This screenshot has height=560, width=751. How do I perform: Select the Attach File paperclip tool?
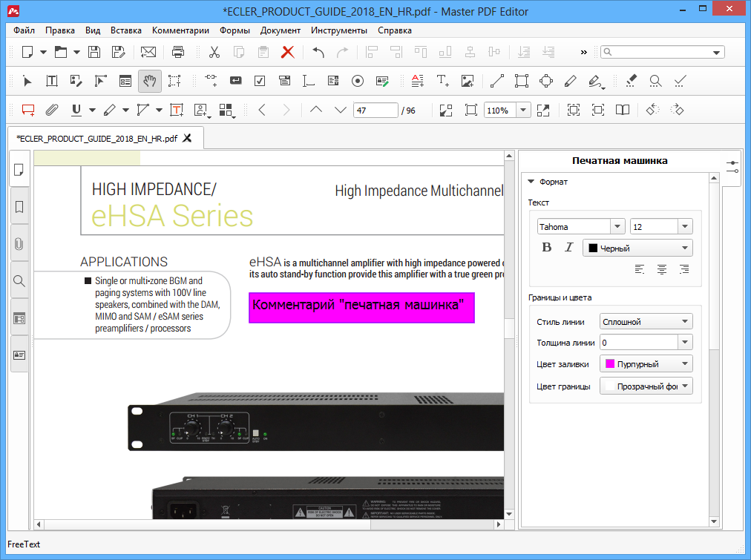point(51,110)
